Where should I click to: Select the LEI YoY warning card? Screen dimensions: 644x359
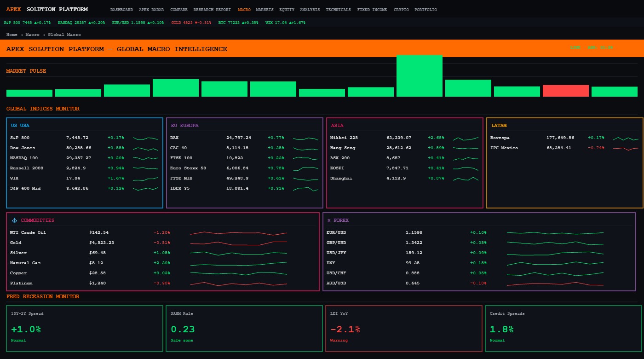tap(404, 329)
